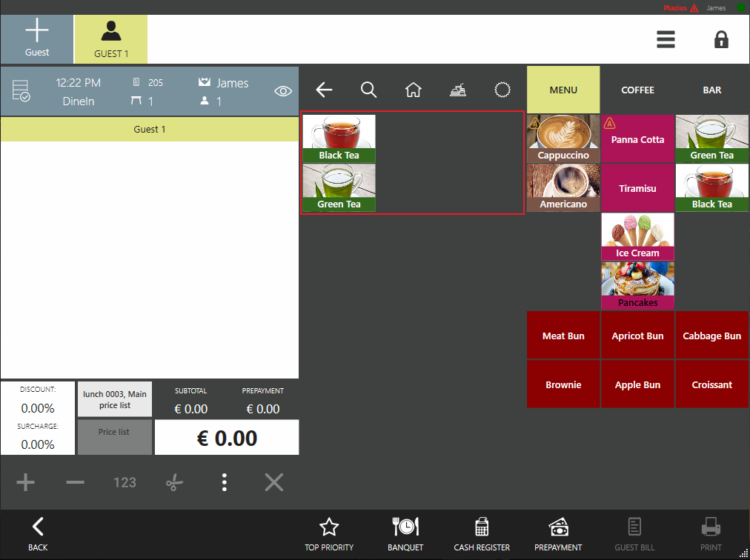Viewport: 750px width, 560px height.
Task: Add a new guest with the plus button
Action: [x=37, y=39]
